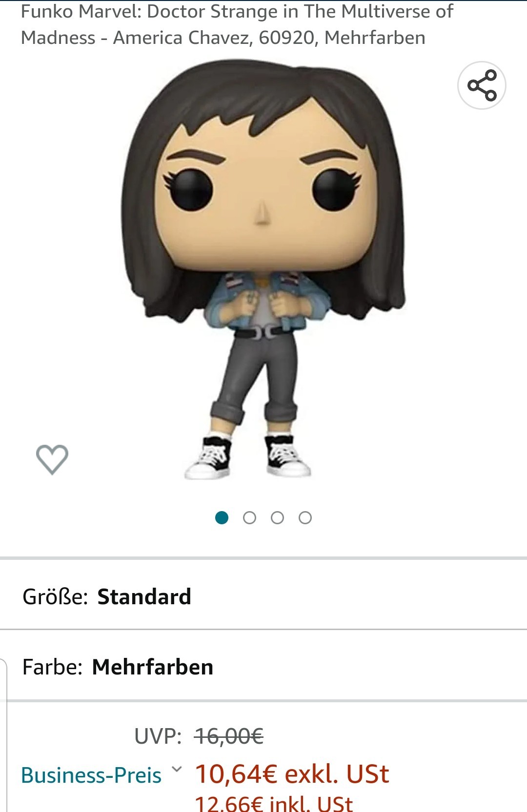The width and height of the screenshot is (527, 812).
Task: Select the first image carousel dot
Action: 222,517
